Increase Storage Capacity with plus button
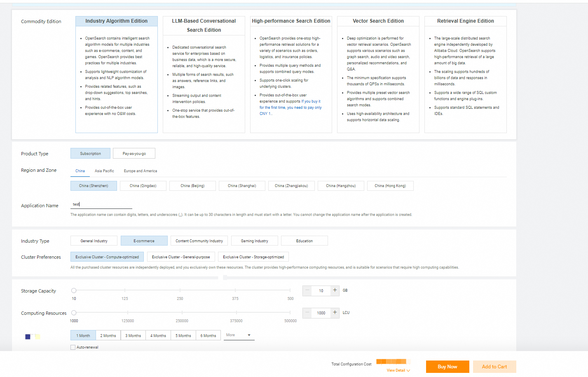The image size is (588, 377). (335, 290)
